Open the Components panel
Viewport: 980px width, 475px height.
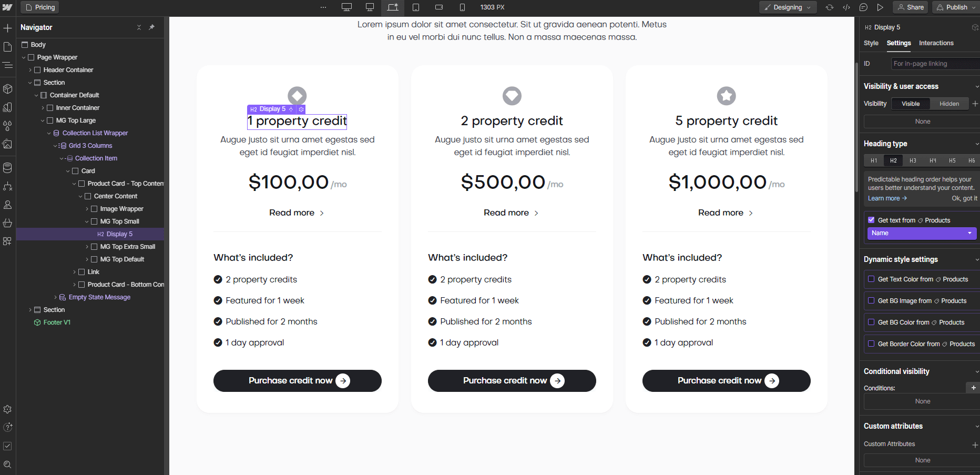tap(8, 89)
